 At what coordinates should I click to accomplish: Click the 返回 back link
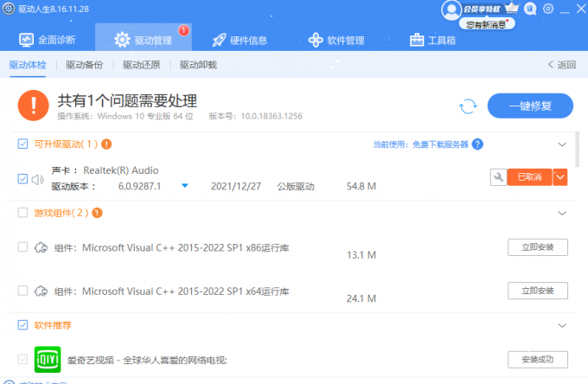pyautogui.click(x=562, y=65)
